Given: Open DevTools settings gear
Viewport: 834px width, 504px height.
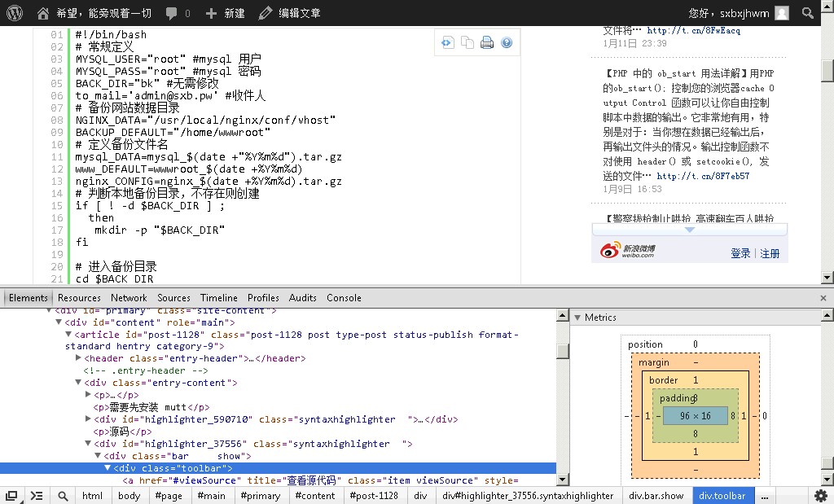Looking at the screenshot, I should 821,495.
